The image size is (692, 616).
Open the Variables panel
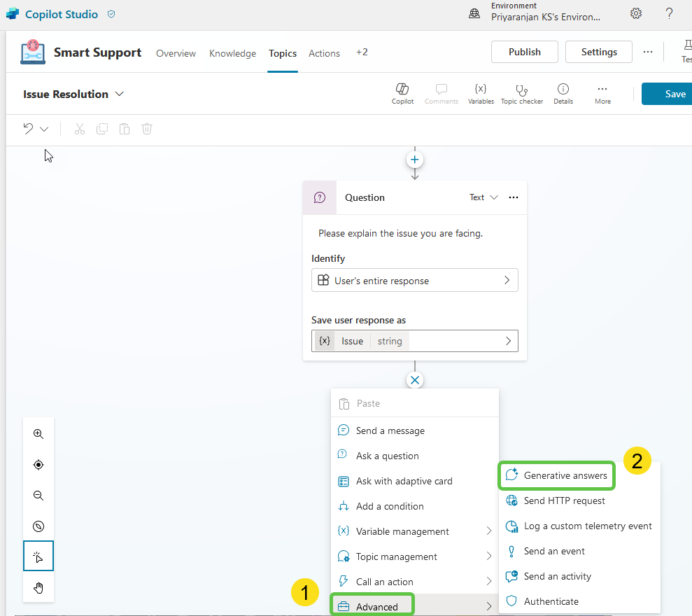tap(481, 93)
